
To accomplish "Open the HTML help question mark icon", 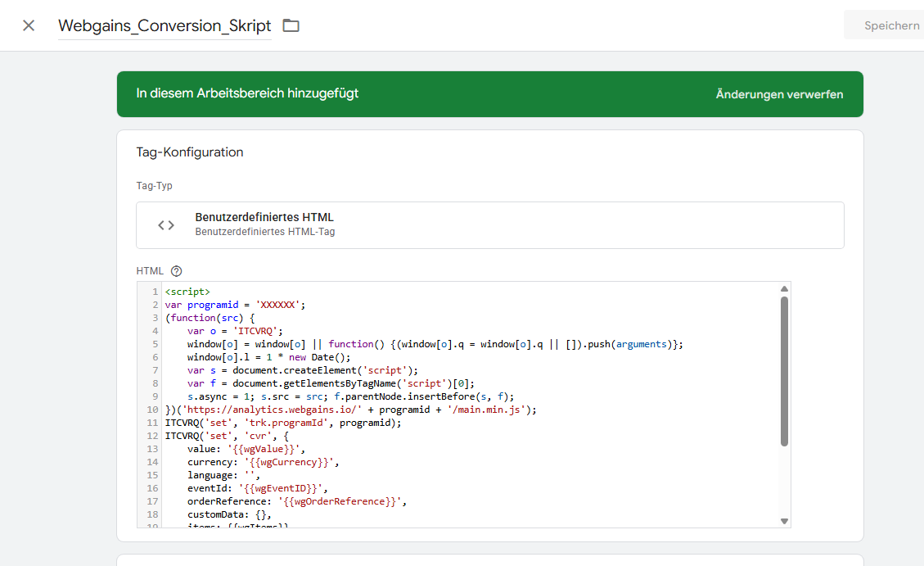I will pos(176,271).
